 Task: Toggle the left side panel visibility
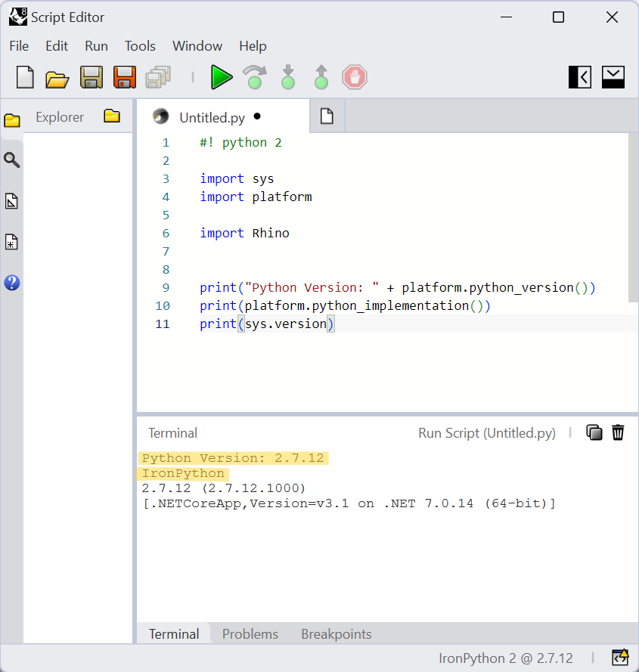click(580, 77)
